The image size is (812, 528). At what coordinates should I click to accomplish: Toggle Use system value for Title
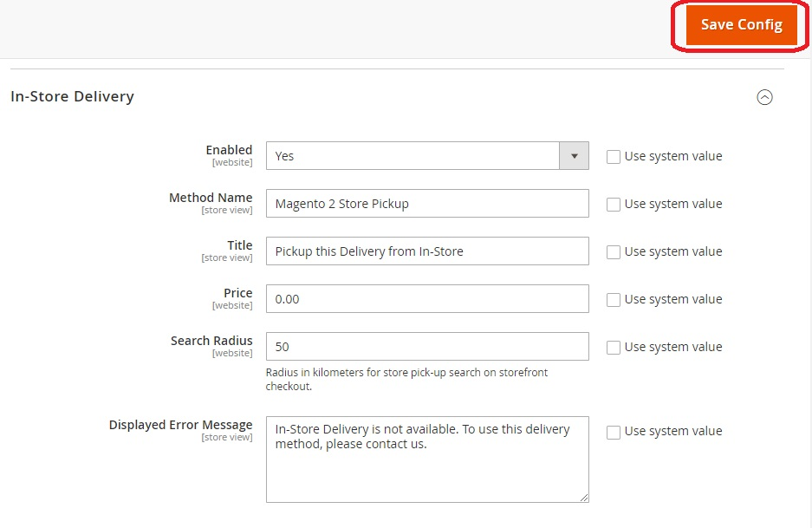click(x=614, y=252)
